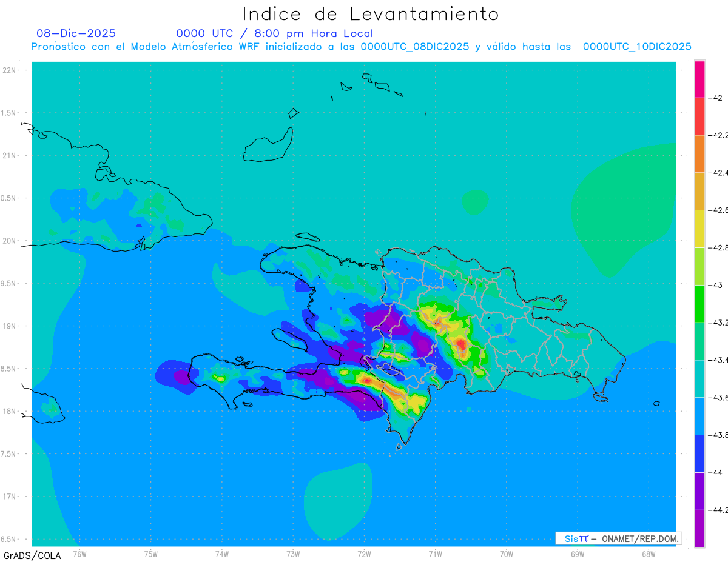Select the "-44" colorbar value

point(715,472)
